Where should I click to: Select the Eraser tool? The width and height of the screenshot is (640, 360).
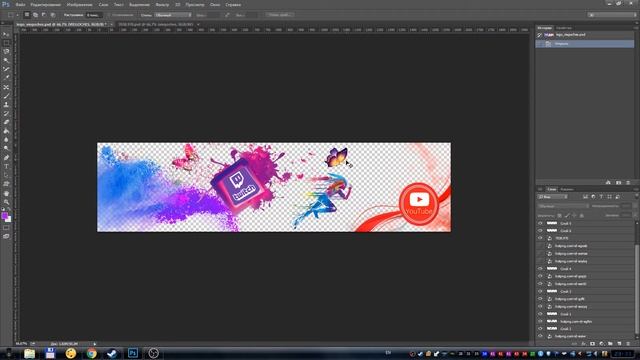click(x=6, y=122)
